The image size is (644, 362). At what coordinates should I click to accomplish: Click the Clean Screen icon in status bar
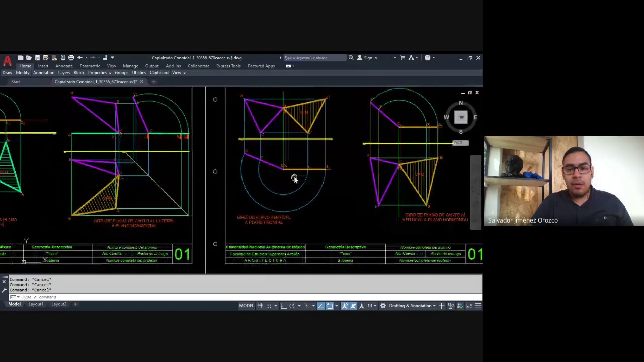pos(469,306)
